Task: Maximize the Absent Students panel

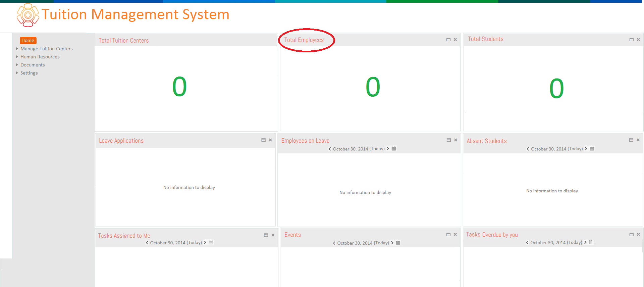Action: click(631, 140)
